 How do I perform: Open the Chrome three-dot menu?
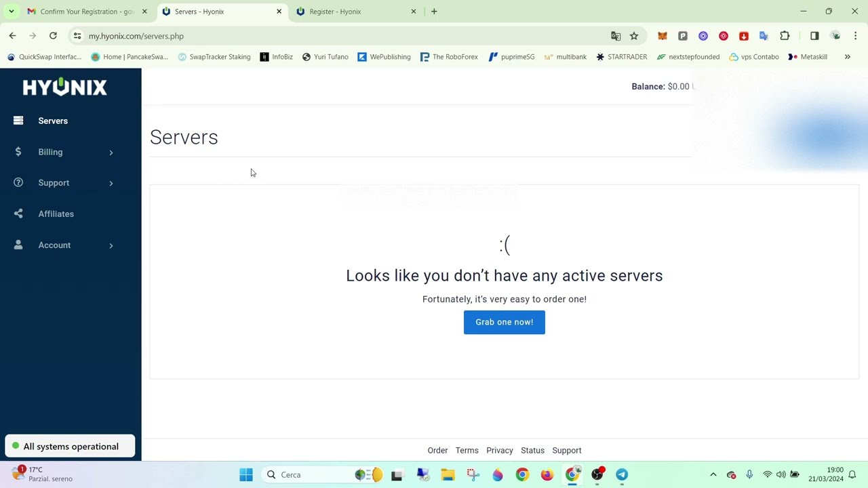click(856, 36)
